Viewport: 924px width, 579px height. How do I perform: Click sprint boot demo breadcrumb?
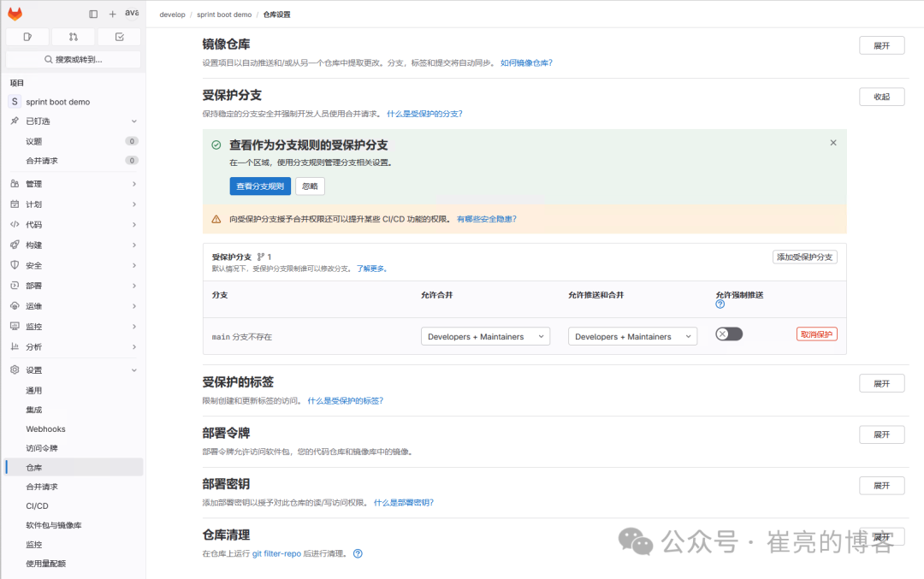(224, 15)
